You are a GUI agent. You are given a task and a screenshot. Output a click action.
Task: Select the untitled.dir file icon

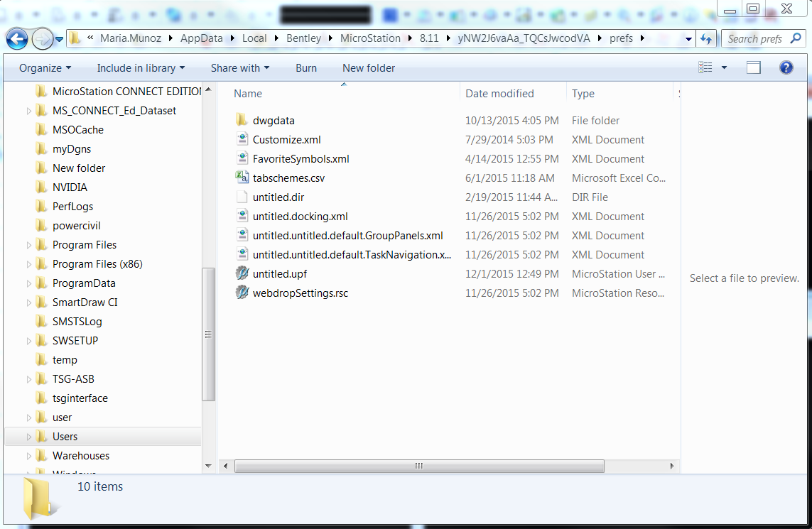point(242,197)
